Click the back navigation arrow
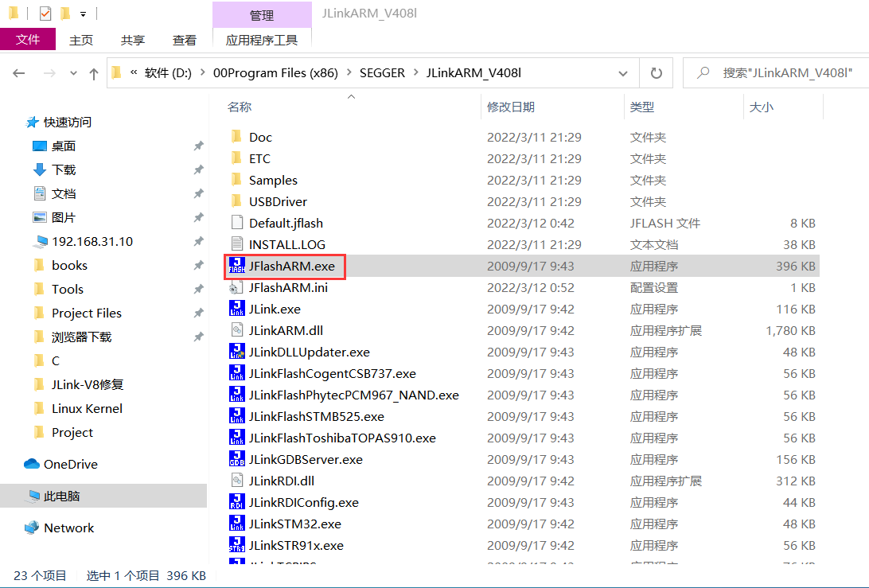This screenshot has height=588, width=869. tap(19, 73)
